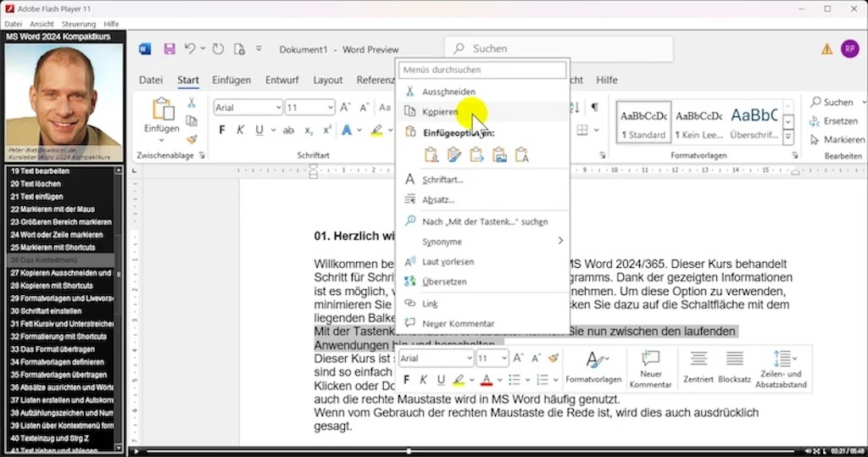Open Steuerung menu in Flash Player
Viewport: 868px width, 457px height.
[79, 24]
